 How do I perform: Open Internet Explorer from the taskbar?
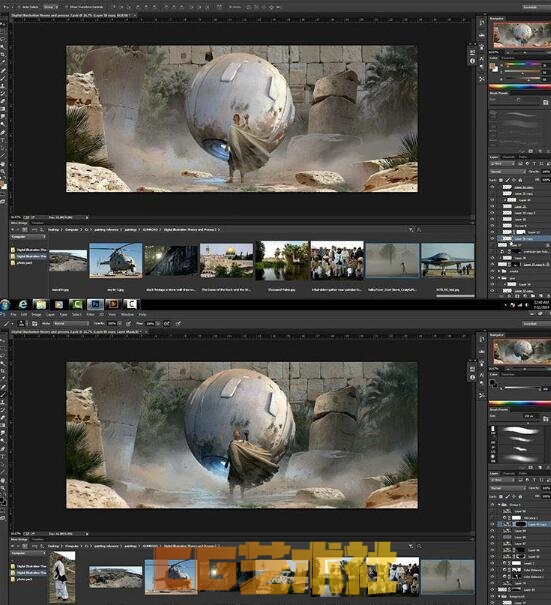(23, 304)
